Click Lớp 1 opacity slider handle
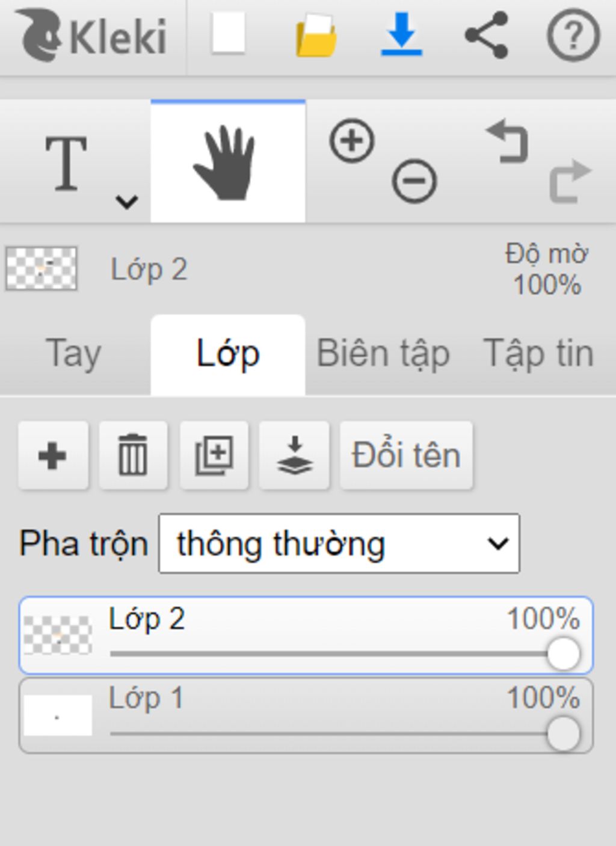 564,733
